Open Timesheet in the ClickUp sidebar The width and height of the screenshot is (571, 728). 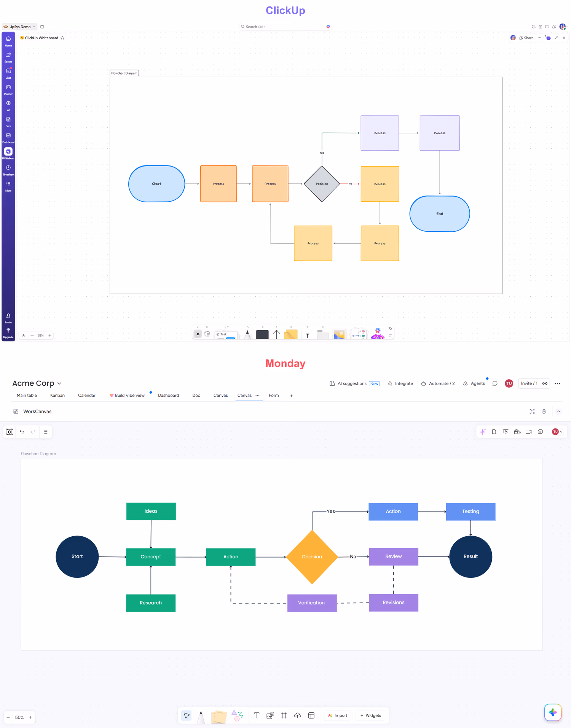(x=8, y=170)
